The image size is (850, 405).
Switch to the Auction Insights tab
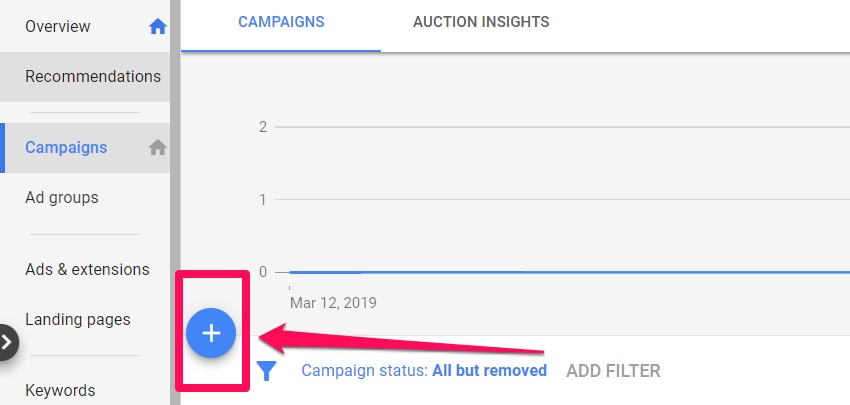[481, 22]
